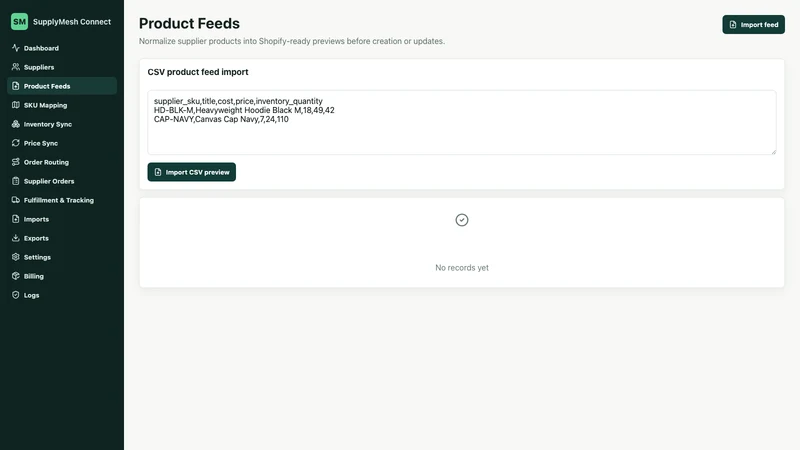800x450 pixels.
Task: Click the HD-BLK-M Heavyweight Hoodie row text
Action: (244, 110)
